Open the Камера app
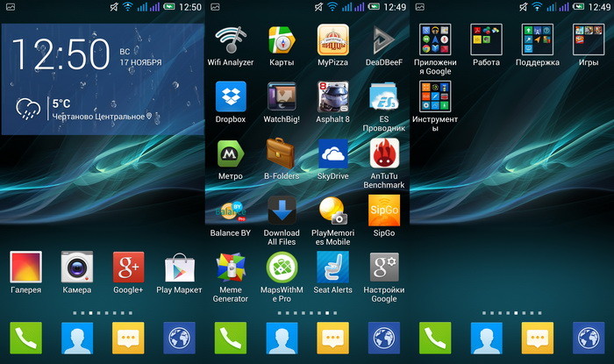614x364 pixels. (x=77, y=268)
